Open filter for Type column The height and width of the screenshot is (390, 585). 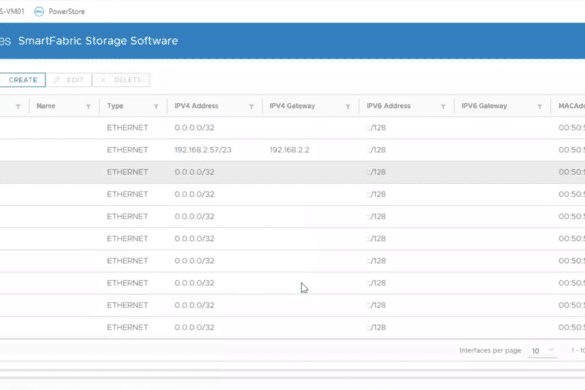[x=156, y=106]
